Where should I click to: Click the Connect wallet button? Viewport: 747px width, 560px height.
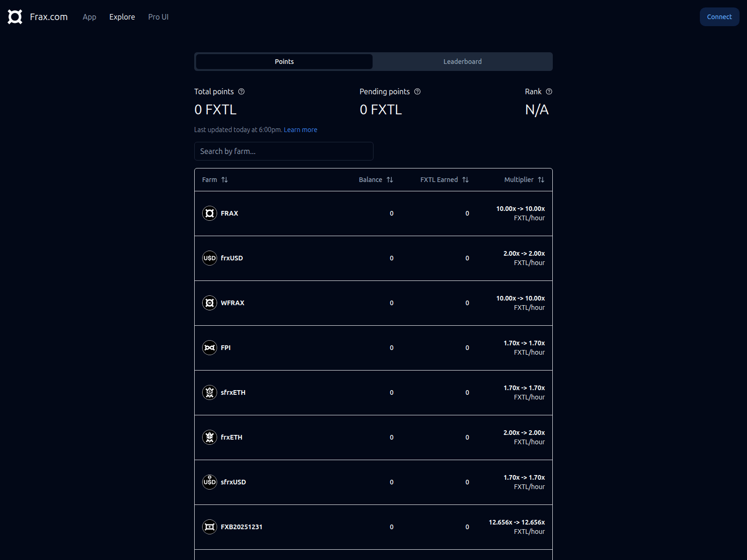click(719, 17)
